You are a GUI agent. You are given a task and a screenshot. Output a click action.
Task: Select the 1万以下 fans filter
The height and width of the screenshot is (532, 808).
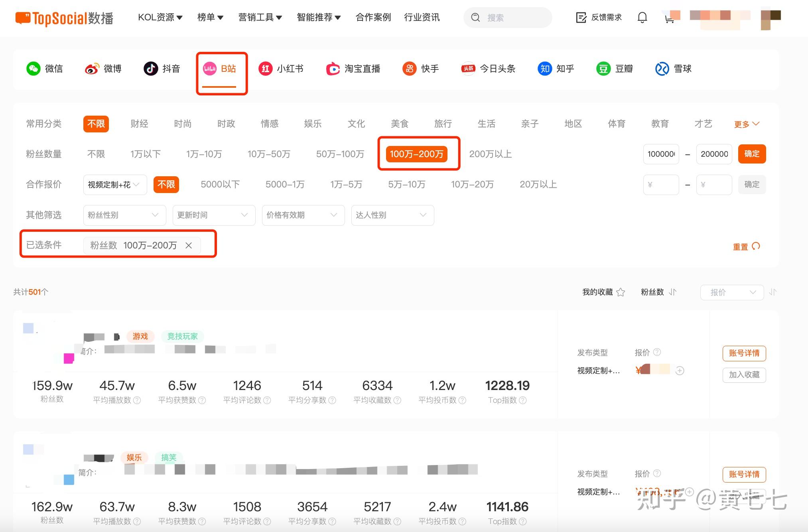click(146, 154)
